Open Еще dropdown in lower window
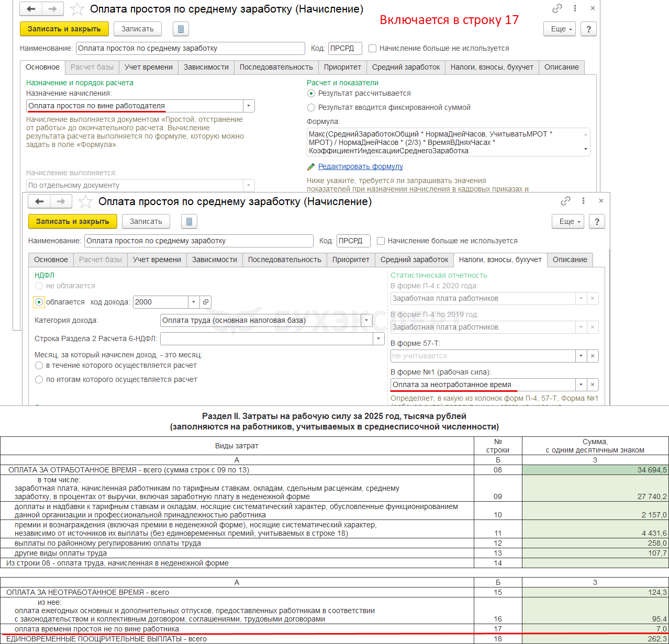 coord(568,222)
